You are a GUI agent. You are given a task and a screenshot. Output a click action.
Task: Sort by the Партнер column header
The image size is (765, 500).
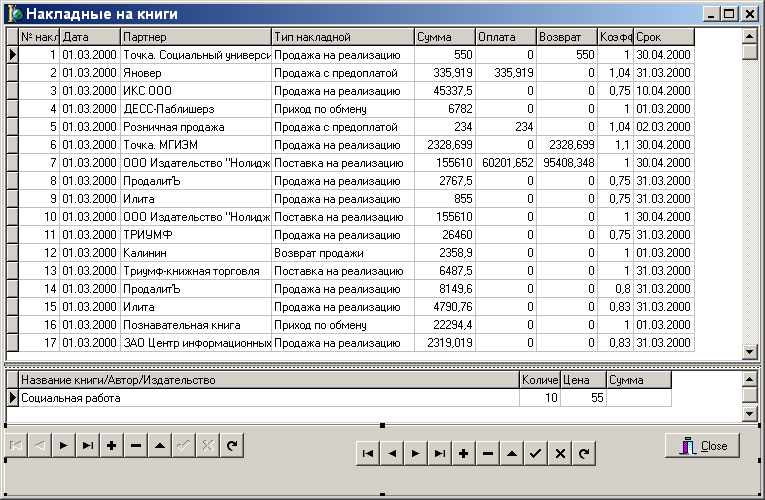[196, 37]
